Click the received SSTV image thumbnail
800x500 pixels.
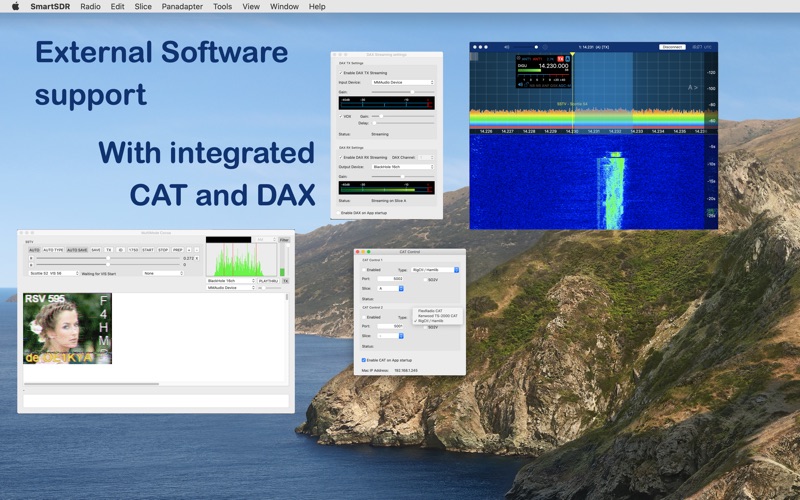coord(67,329)
